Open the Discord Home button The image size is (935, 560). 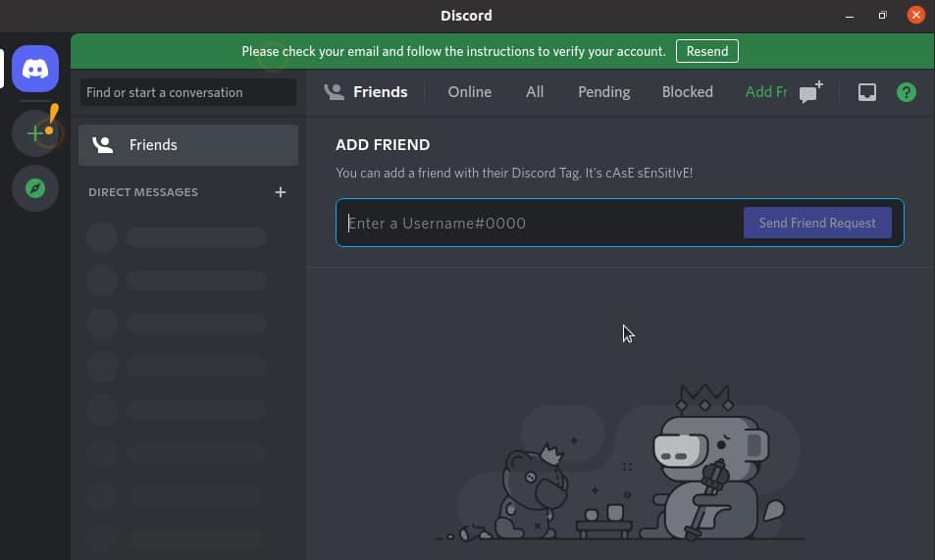35,69
